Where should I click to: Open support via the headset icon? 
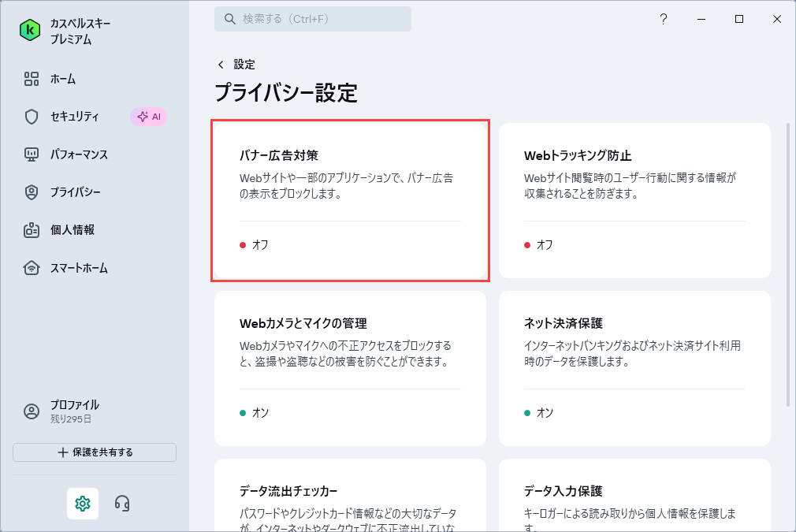122,504
